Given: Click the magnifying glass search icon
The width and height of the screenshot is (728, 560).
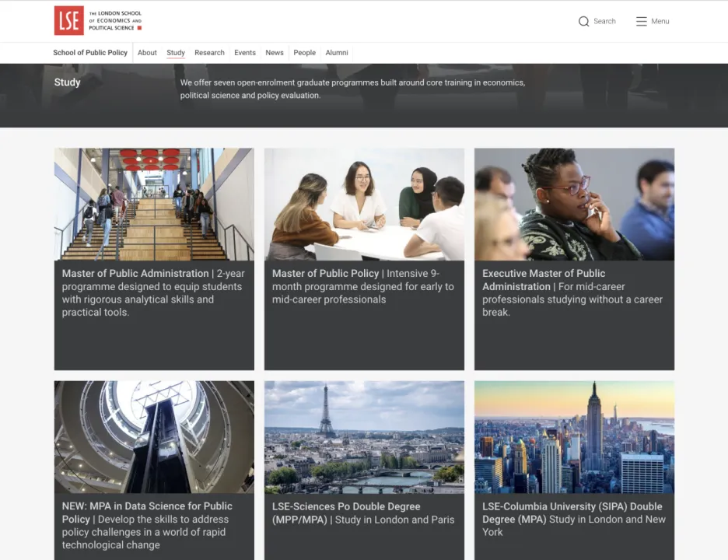Looking at the screenshot, I should (583, 22).
